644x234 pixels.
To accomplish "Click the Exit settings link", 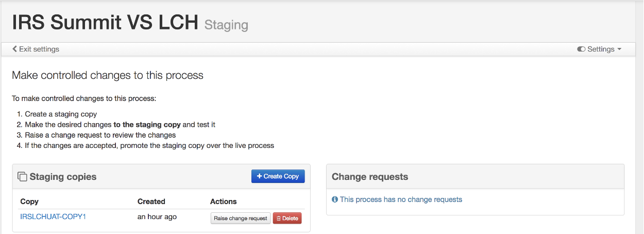I will [x=36, y=49].
